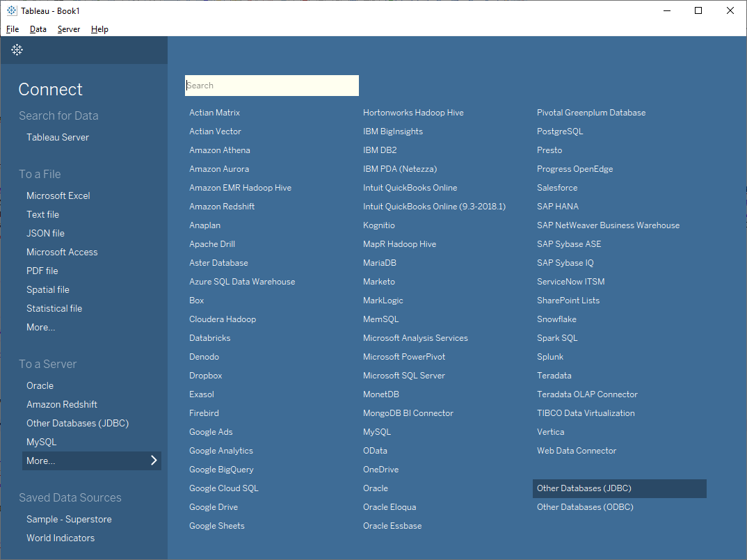The height and width of the screenshot is (560, 747).
Task: Select Actian Matrix connector
Action: click(x=214, y=113)
